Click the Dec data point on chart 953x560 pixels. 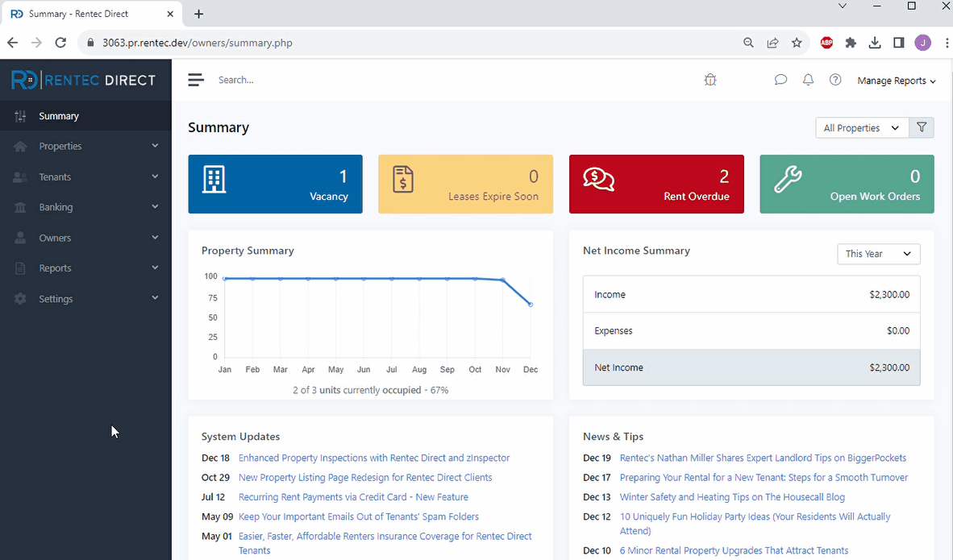[x=531, y=305]
